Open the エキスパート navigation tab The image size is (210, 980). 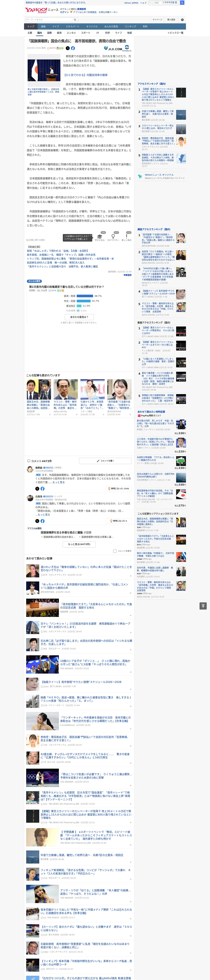click(72, 27)
